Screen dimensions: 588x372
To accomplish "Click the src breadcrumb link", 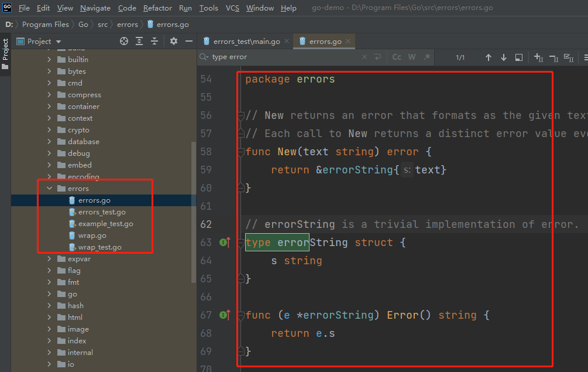I will (102, 25).
